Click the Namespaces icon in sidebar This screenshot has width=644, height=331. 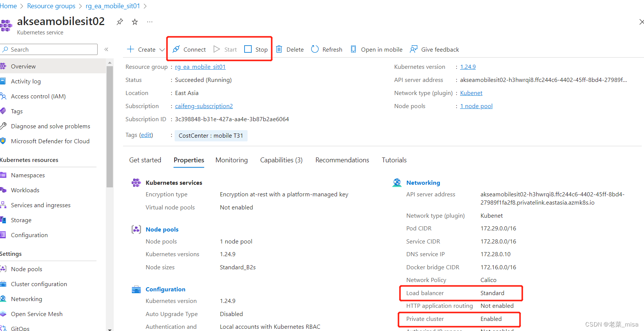[x=3, y=175]
